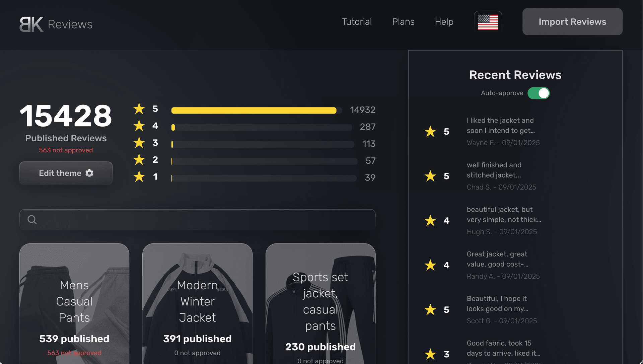The image size is (643, 364).
Task: Click the 3-star rating filter icon
Action: click(140, 143)
